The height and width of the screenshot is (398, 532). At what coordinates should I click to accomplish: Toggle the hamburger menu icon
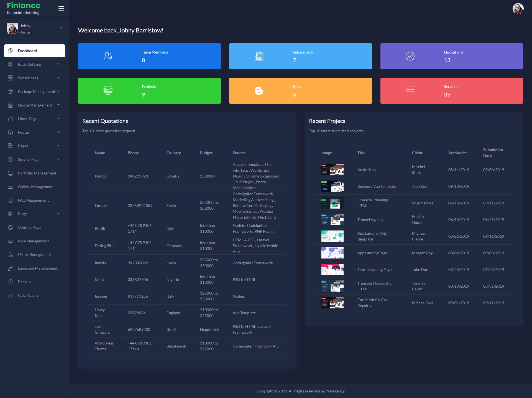61,9
